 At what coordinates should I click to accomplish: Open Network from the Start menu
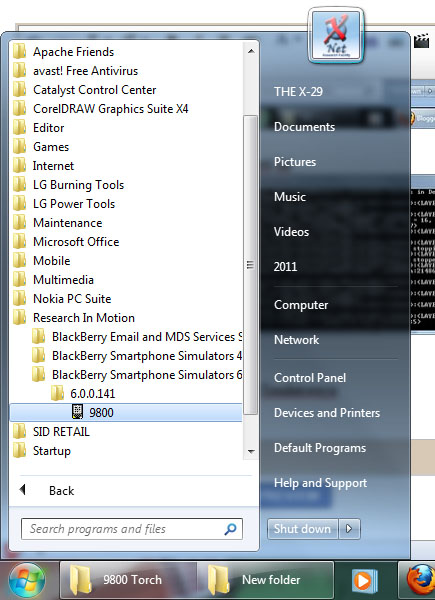pyautogui.click(x=297, y=339)
